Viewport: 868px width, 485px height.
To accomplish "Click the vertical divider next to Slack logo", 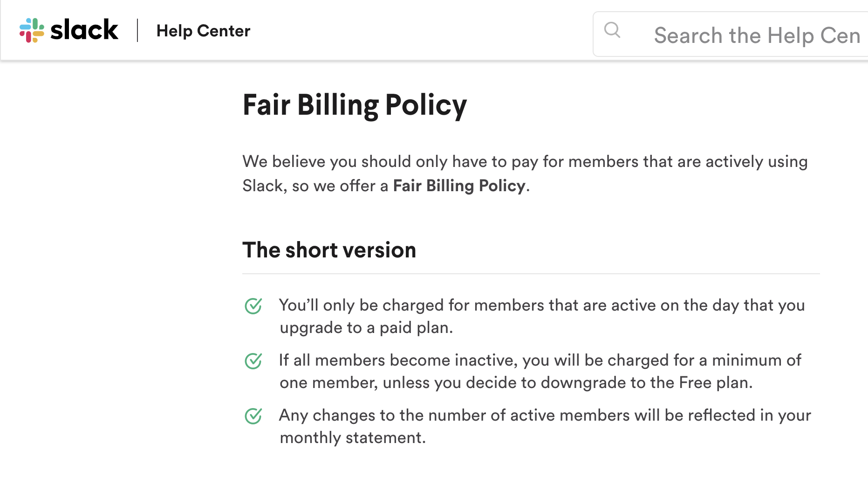I will [x=137, y=30].
